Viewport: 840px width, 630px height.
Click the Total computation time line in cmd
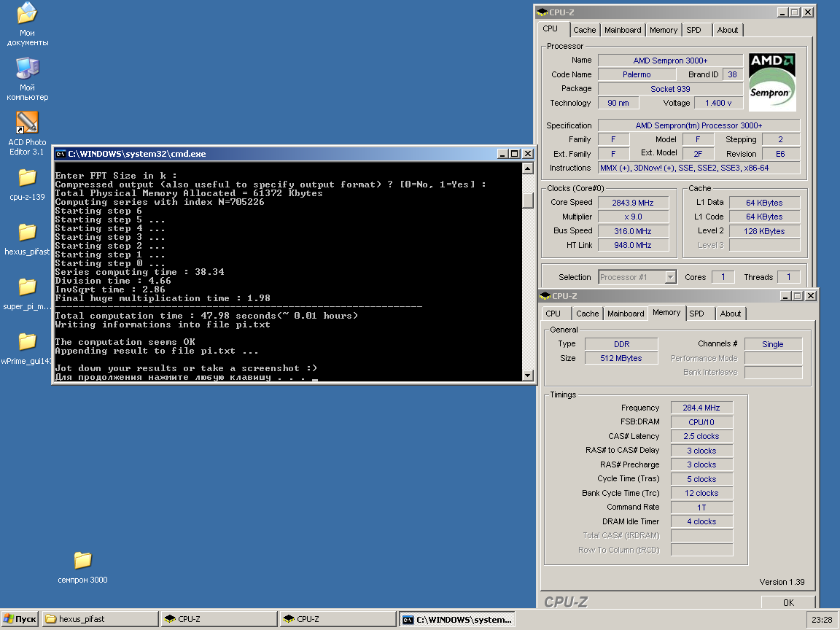pyautogui.click(x=206, y=316)
